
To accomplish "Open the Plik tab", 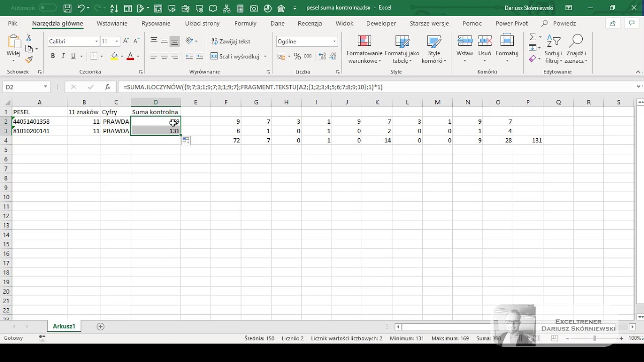I will click(13, 23).
